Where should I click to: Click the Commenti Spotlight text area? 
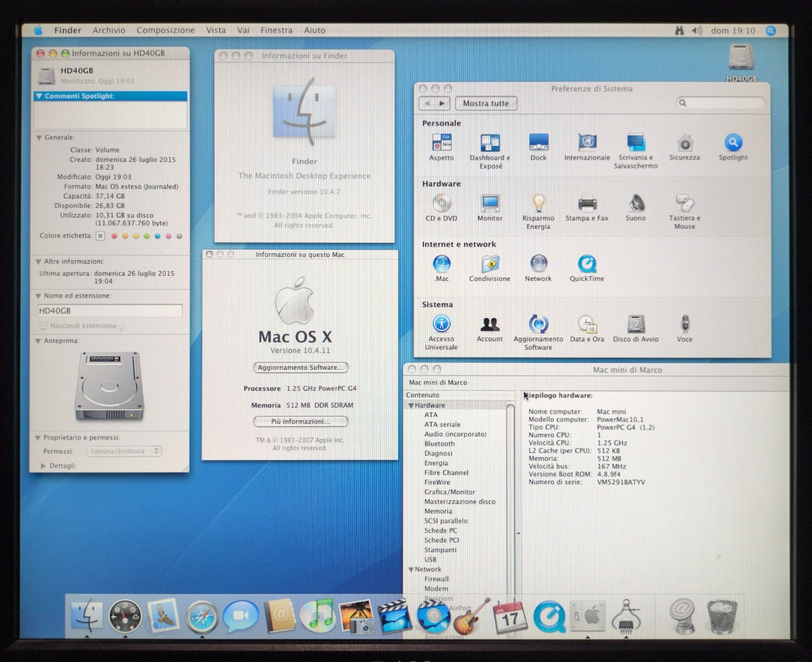coord(110,115)
